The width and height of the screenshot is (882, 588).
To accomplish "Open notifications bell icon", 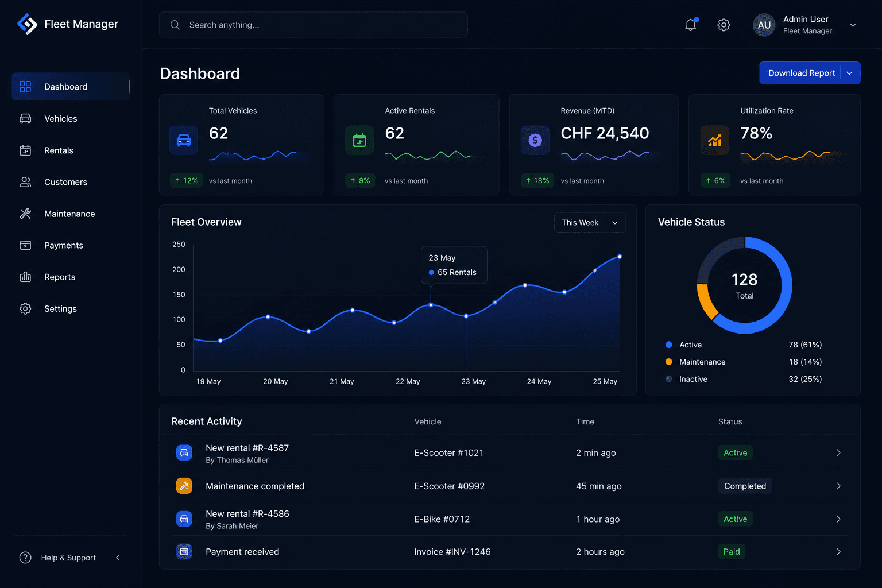I will pyautogui.click(x=691, y=25).
